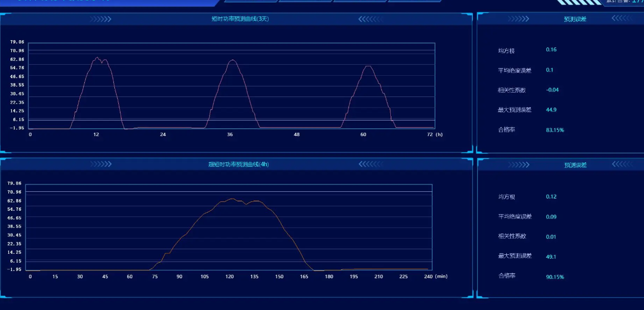Select the 短时功率预测曲线(3天) panel title
The height and width of the screenshot is (310, 644).
pos(233,19)
